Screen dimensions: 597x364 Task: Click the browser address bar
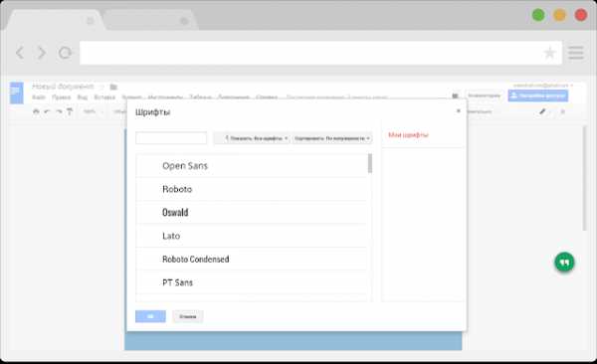coord(320,53)
